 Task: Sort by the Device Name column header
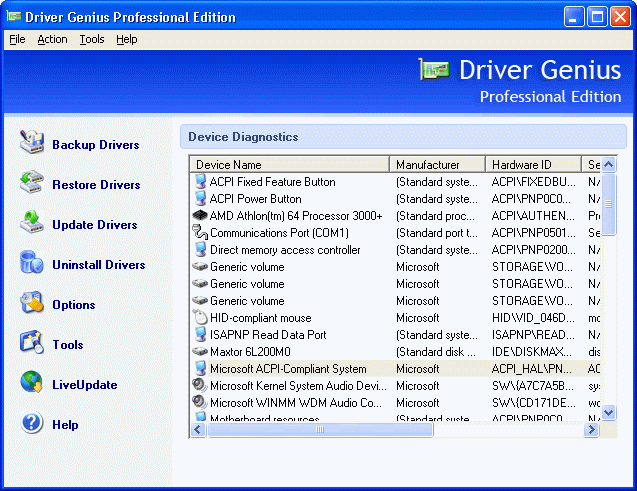pos(290,164)
